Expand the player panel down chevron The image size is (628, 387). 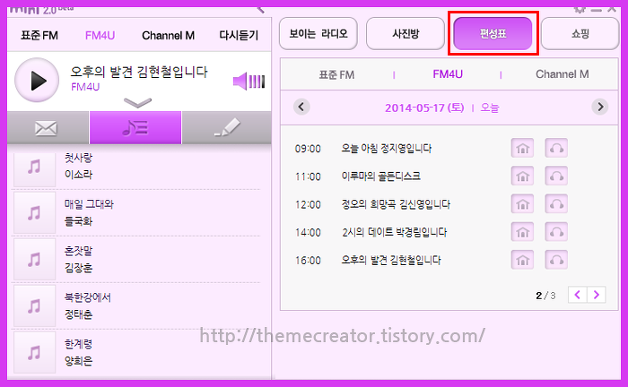pos(138,103)
